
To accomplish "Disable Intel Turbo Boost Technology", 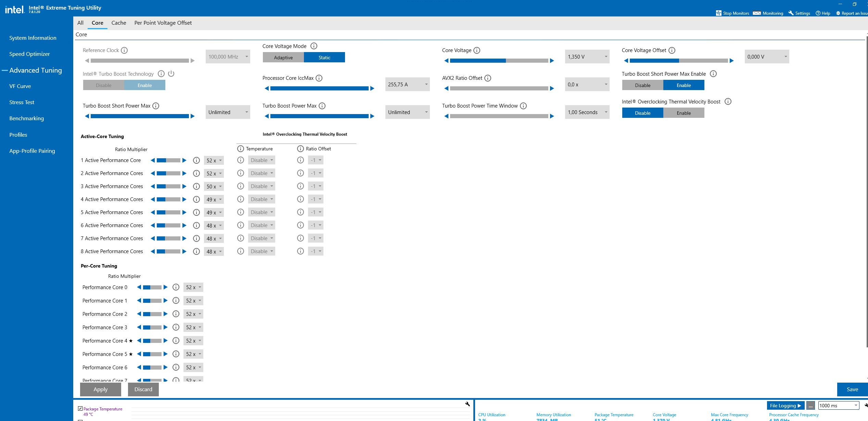I will click(x=104, y=85).
